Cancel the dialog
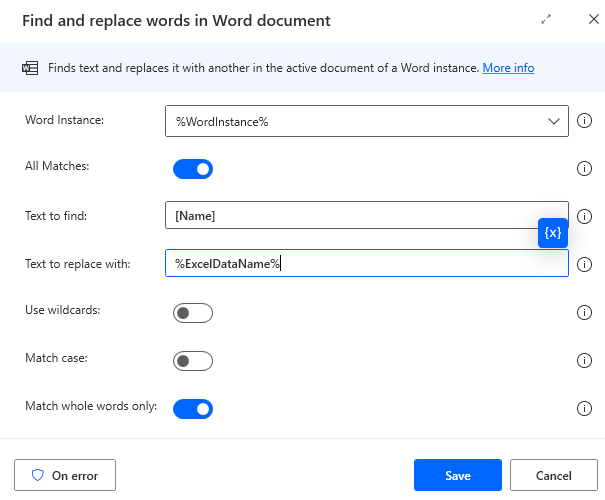 (553, 475)
